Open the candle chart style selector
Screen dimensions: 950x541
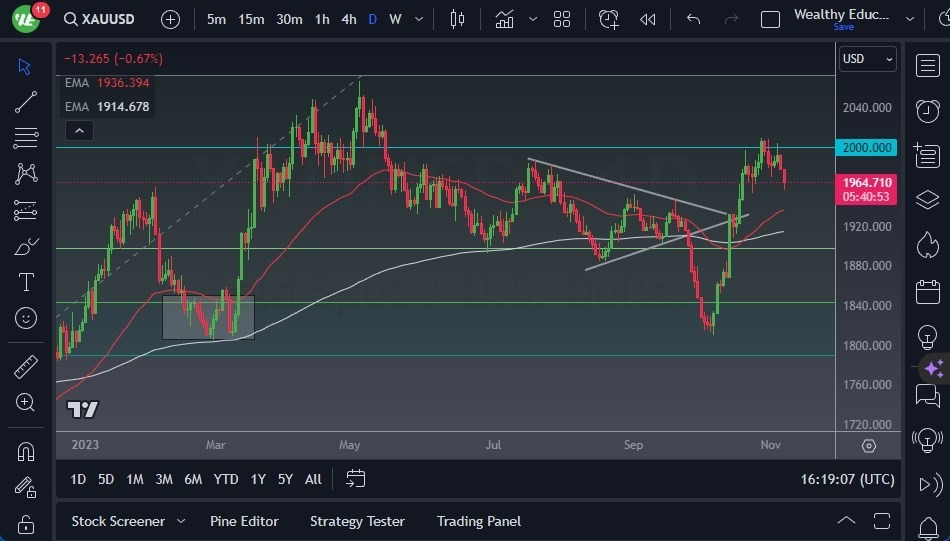[x=457, y=19]
